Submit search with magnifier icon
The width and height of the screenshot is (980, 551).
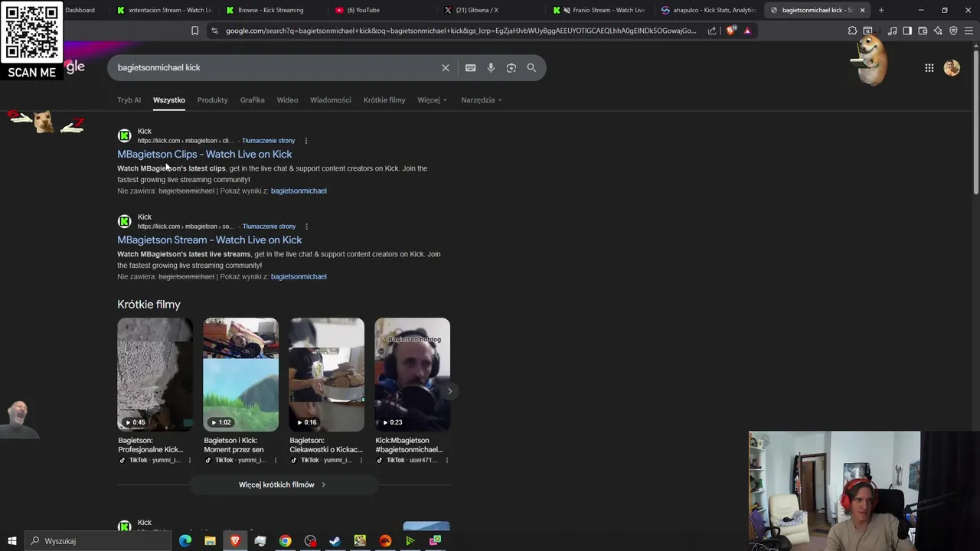coord(531,67)
